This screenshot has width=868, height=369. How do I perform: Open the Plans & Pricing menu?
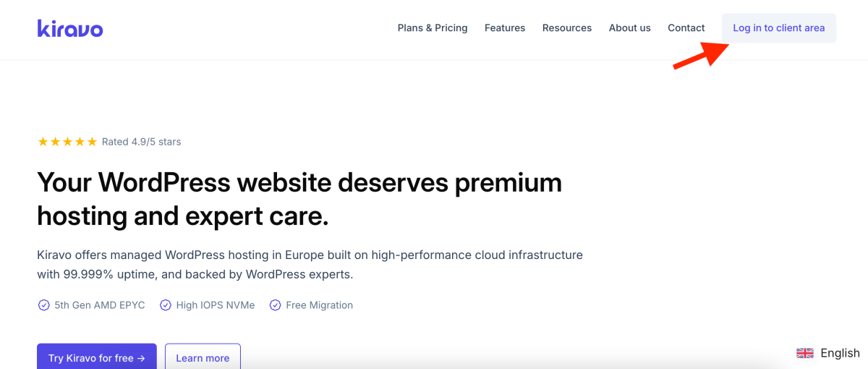pos(433,28)
